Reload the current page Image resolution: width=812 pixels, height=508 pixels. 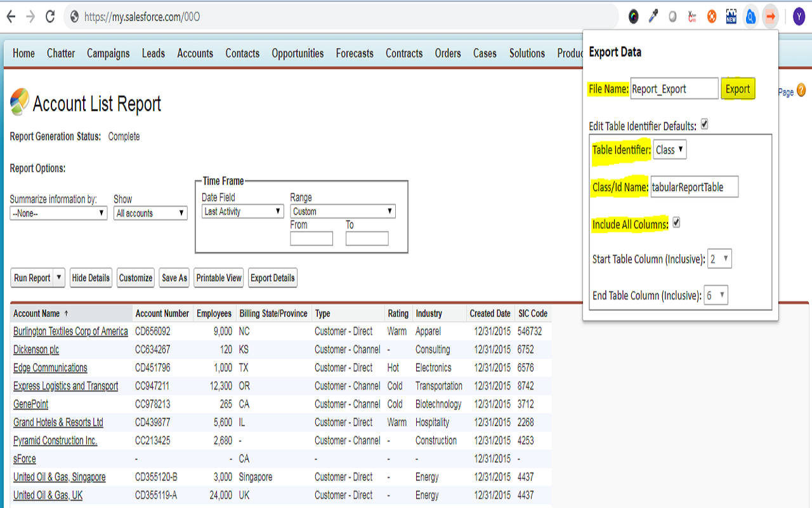[x=50, y=17]
